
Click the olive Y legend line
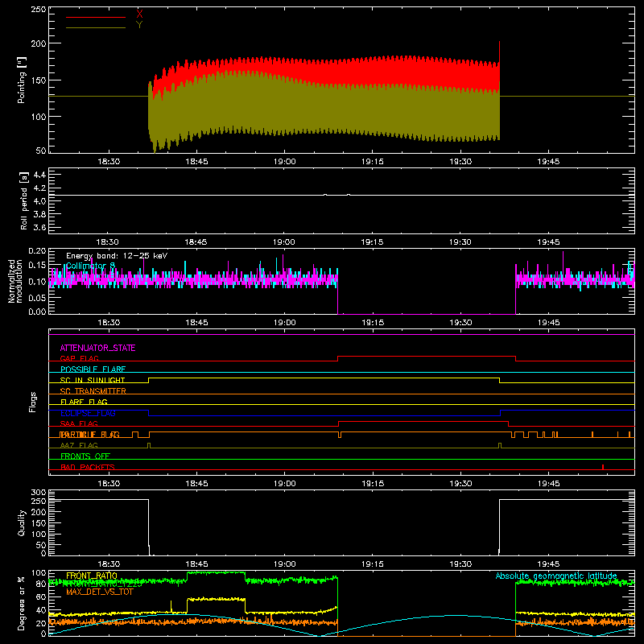[x=96, y=28]
